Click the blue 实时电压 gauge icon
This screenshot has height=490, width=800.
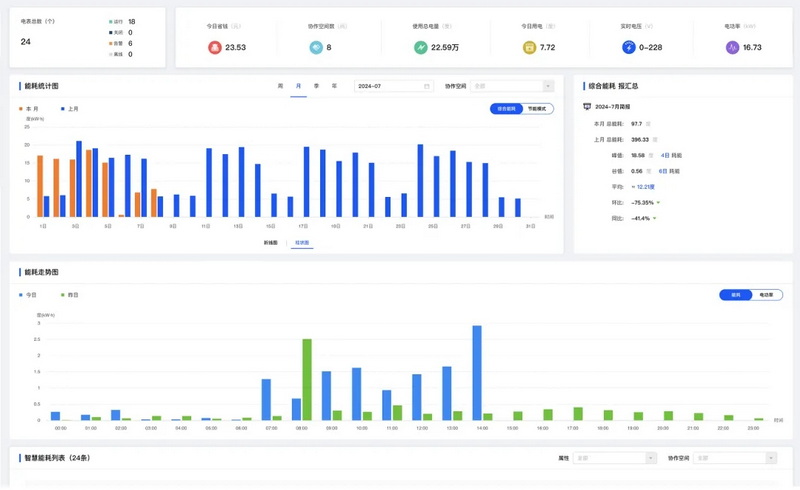click(629, 47)
